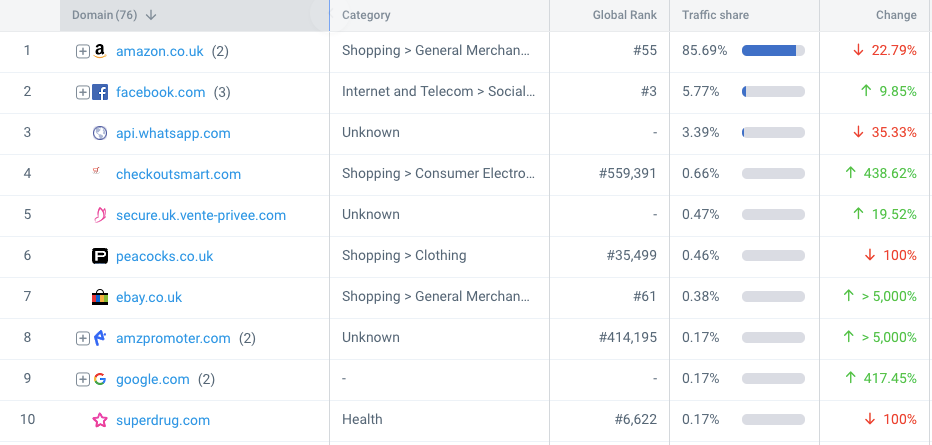The height and width of the screenshot is (445, 932).
Task: Open the amzpromoter.com domain link
Action: click(x=173, y=338)
